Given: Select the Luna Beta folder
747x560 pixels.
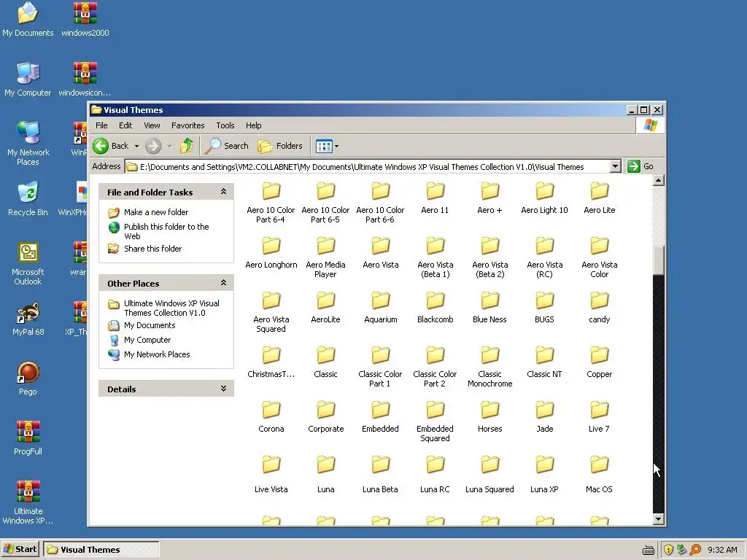Looking at the screenshot, I should coord(381,475).
